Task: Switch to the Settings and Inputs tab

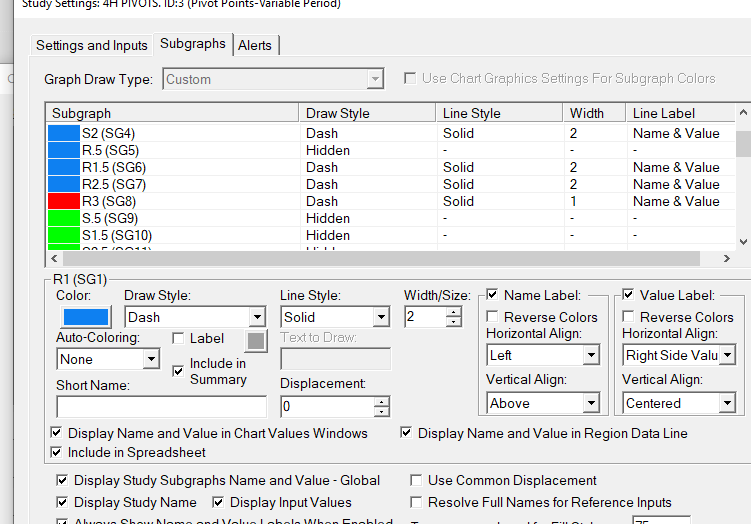Action: point(91,45)
